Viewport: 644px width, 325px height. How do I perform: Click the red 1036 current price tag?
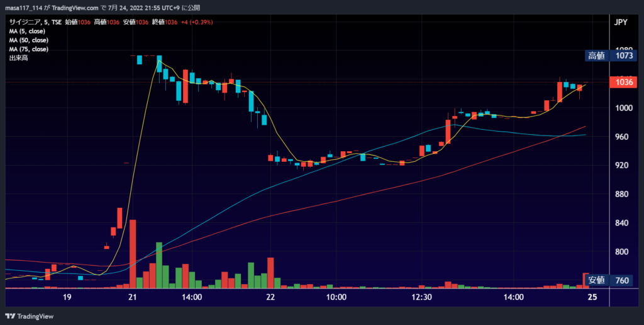click(x=625, y=83)
